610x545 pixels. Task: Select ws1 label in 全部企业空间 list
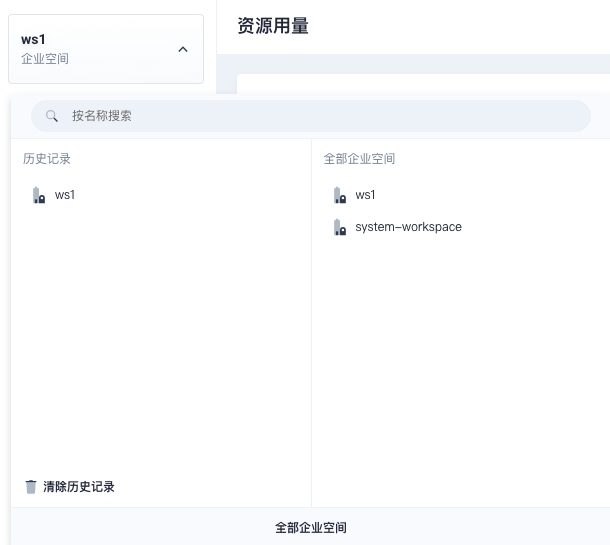365,195
